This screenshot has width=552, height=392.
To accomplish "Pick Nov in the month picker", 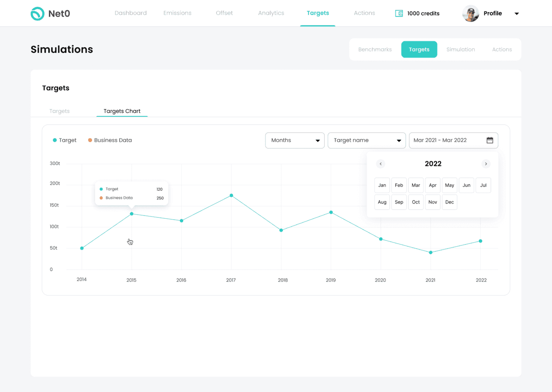I will 433,202.
